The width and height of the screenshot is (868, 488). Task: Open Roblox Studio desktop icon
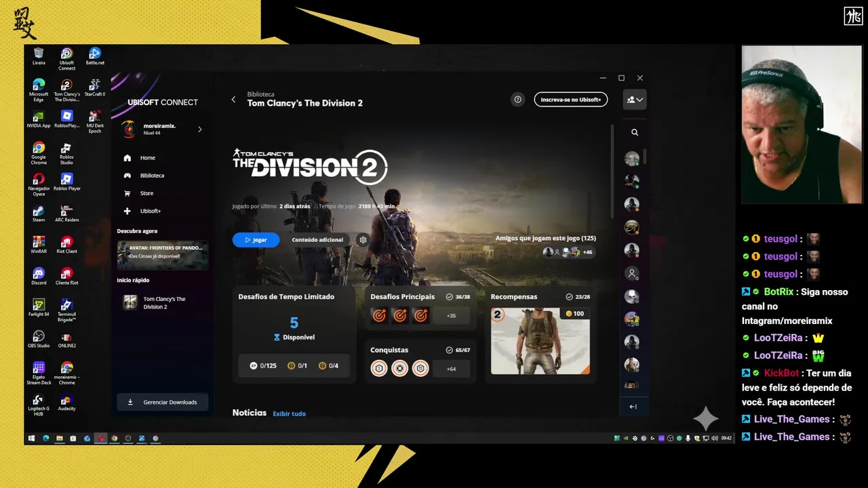pos(66,153)
